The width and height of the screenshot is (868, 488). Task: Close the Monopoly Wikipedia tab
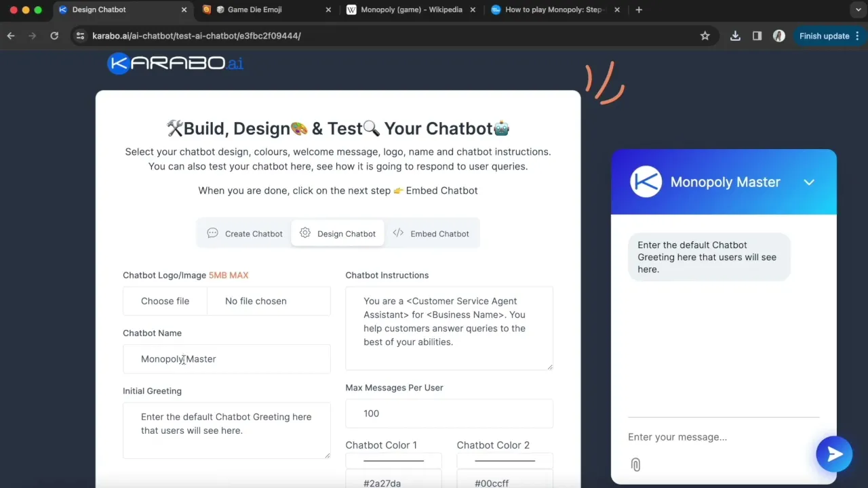click(473, 9)
